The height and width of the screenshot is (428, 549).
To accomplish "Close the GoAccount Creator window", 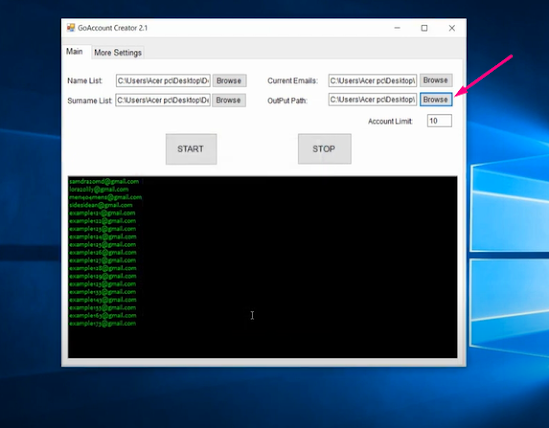I will pos(452,28).
